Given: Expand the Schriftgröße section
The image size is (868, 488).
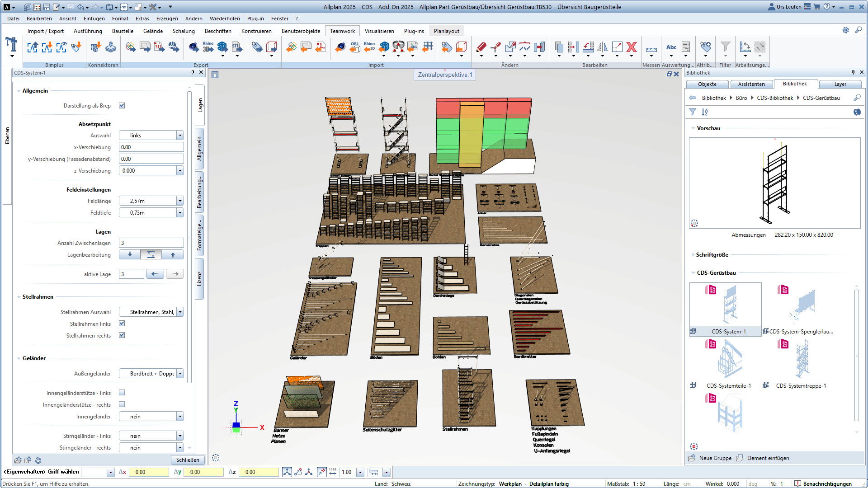Looking at the screenshot, I should tap(693, 255).
